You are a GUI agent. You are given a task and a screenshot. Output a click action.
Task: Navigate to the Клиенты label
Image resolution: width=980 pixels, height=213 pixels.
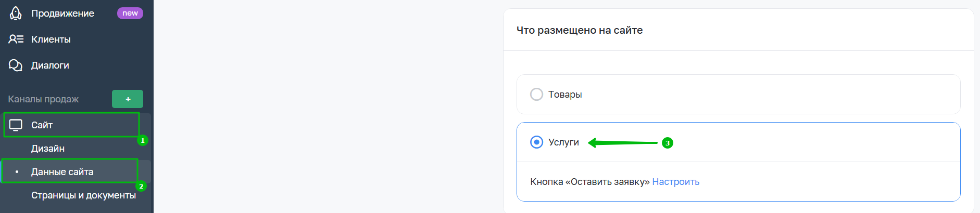click(x=51, y=39)
